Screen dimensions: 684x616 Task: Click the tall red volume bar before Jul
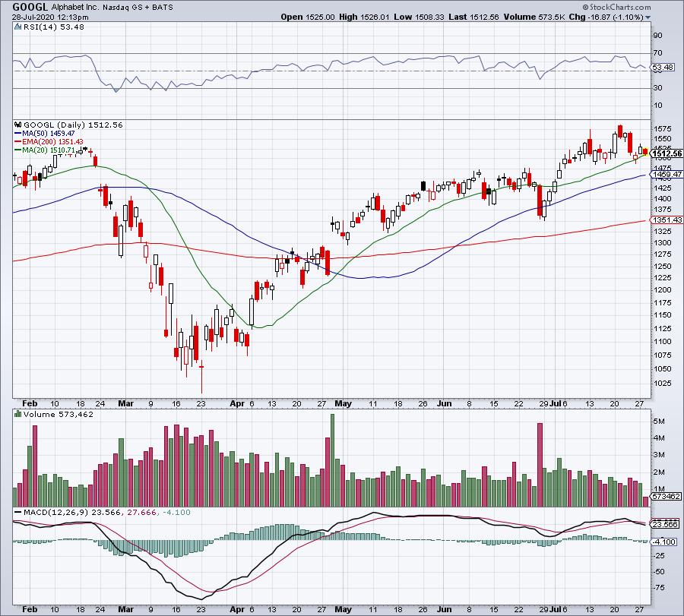pos(540,465)
